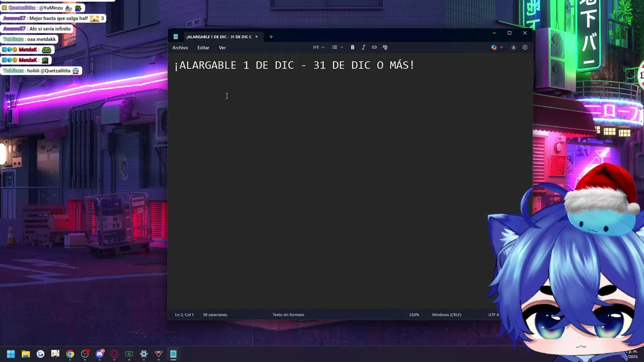Click the Notepad app icon in title bar

[176, 37]
